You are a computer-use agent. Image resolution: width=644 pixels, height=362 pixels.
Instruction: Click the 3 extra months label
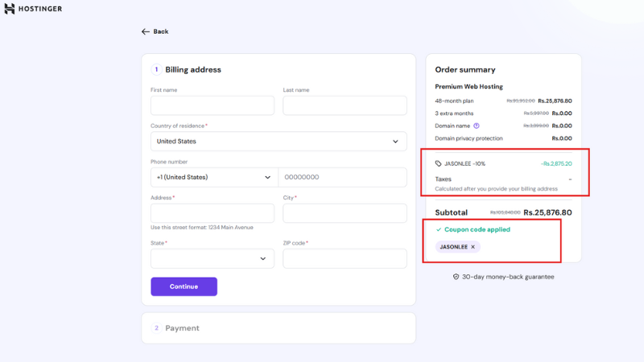454,113
